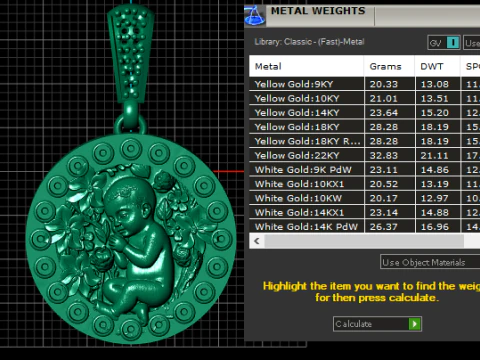Select the baby medallion pendant model
This screenshot has height=360, width=480.
[131, 238]
